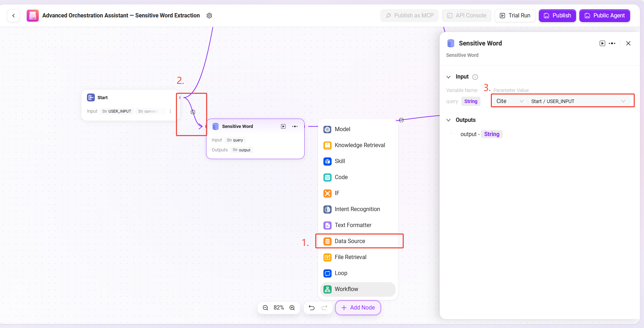Viewport: 644px width, 328px height.
Task: Undo the last canvas action
Action: coord(312,308)
